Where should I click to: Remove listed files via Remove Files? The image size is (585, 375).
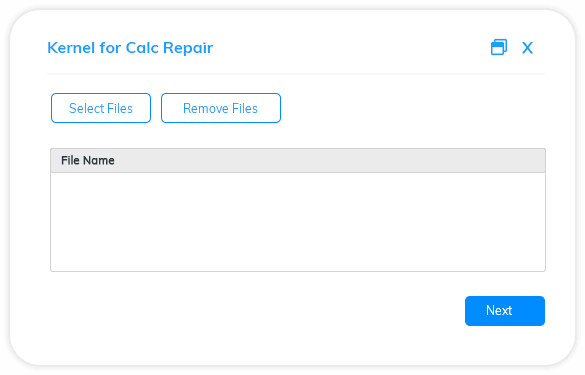point(221,108)
